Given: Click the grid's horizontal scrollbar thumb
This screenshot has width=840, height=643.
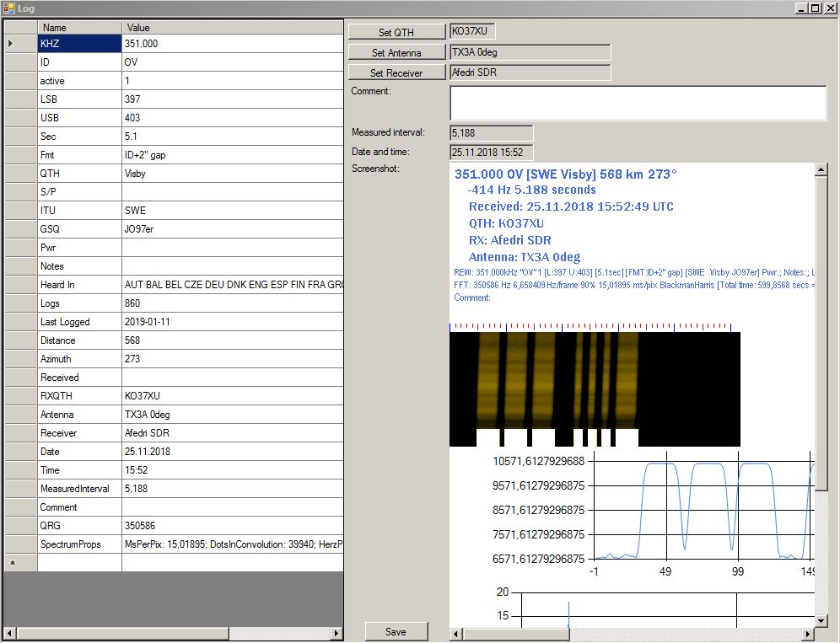Looking at the screenshot, I should pyautogui.click(x=123, y=633).
